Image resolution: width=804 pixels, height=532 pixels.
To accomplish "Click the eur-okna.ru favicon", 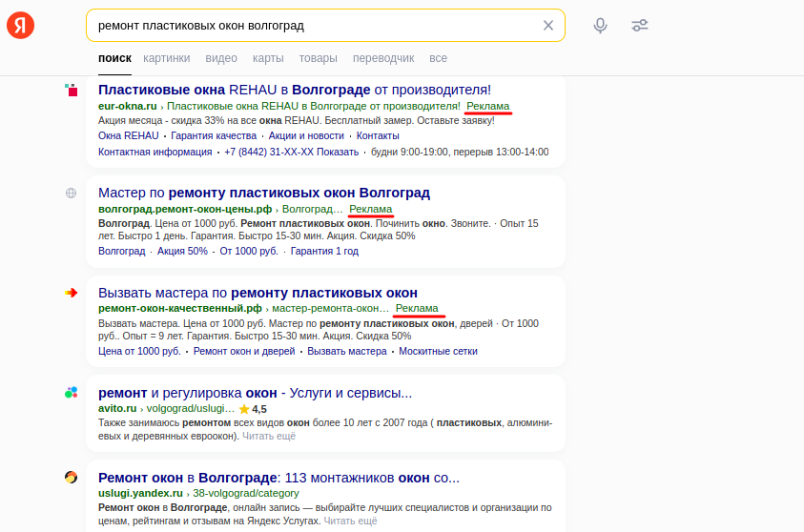I will (72, 91).
